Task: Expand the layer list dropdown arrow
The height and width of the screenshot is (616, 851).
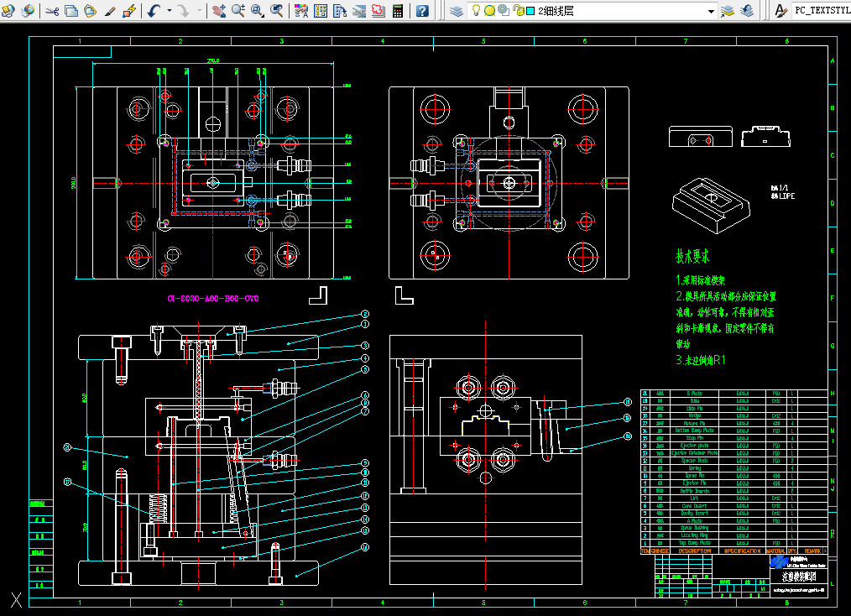Action: pos(711,11)
